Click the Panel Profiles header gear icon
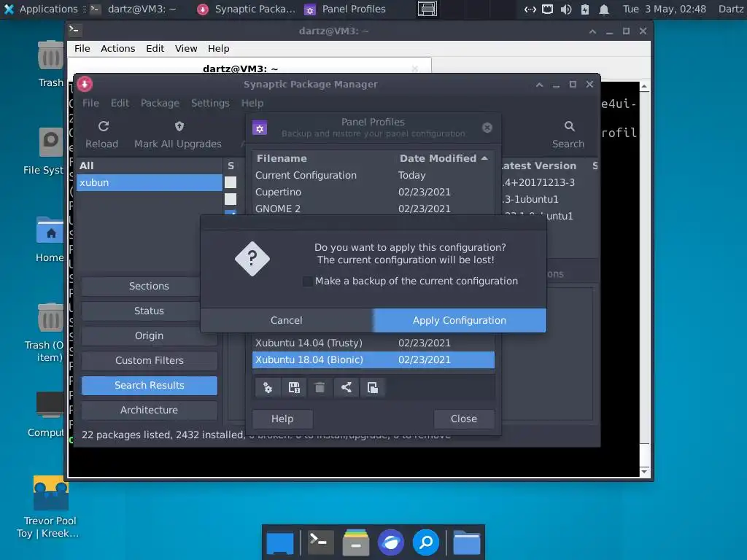This screenshot has height=560, width=747. click(x=260, y=128)
